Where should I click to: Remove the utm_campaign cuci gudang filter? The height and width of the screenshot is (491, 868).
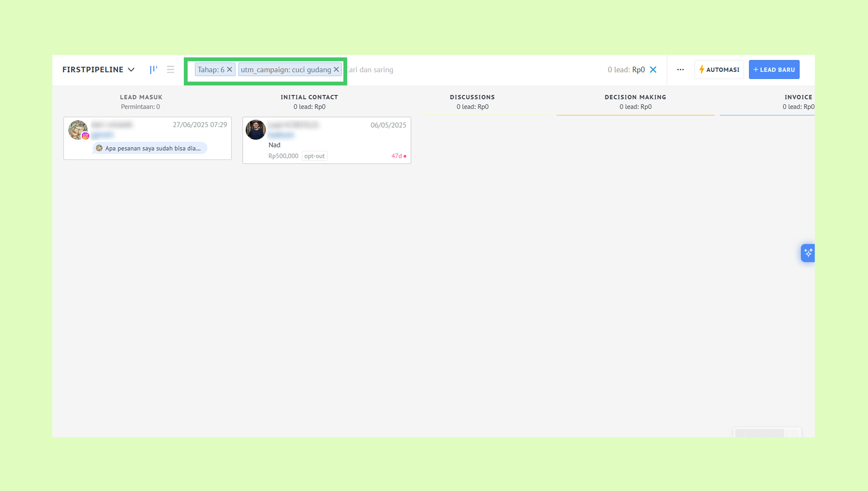[336, 70]
